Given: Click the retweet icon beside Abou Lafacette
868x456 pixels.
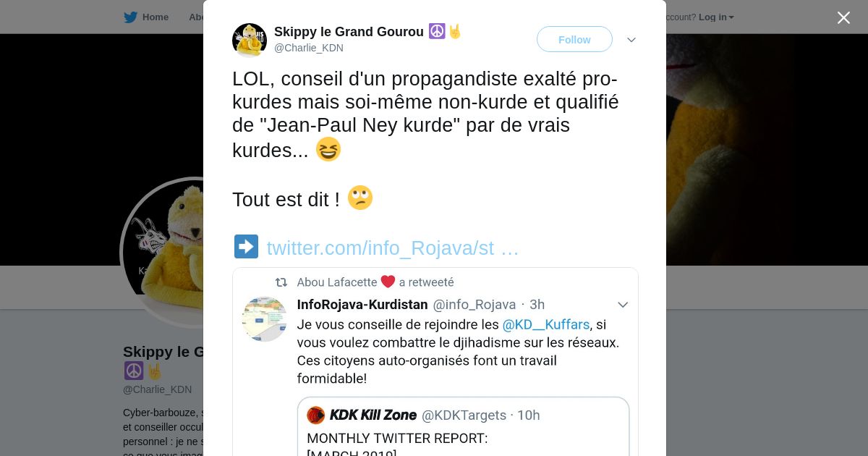Looking at the screenshot, I should tap(281, 282).
